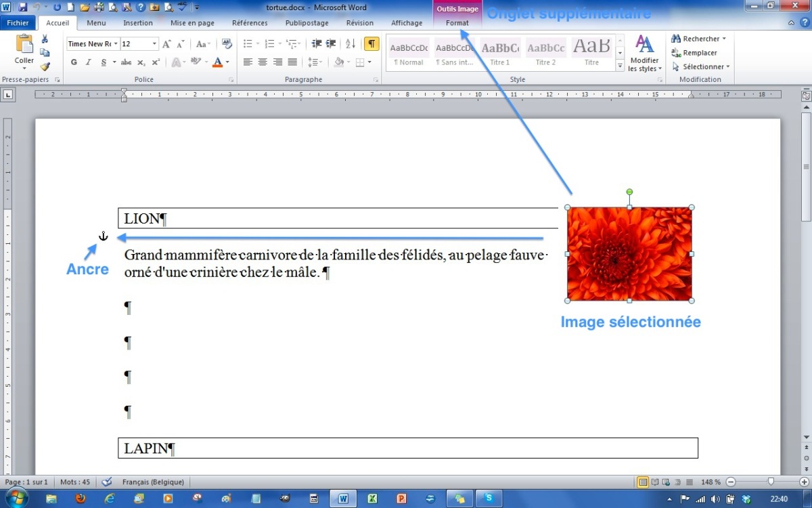The width and height of the screenshot is (812, 508).
Task: Open Excel from the Windows taskbar
Action: 372,499
